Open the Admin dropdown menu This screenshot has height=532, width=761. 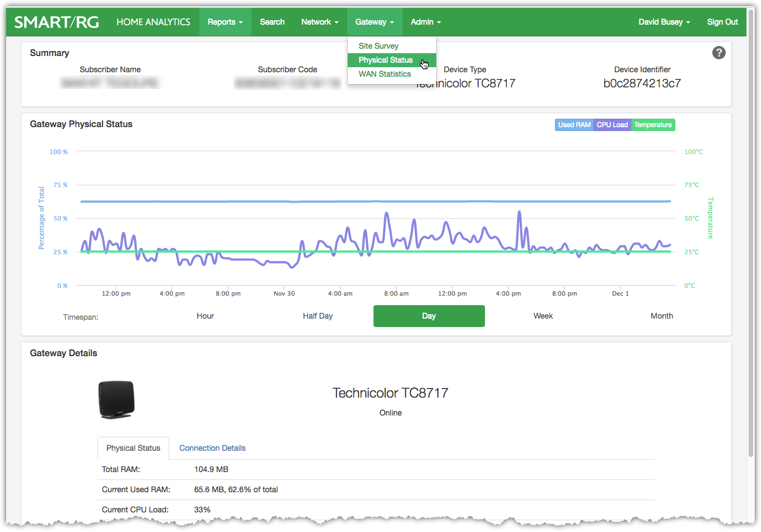pyautogui.click(x=426, y=22)
